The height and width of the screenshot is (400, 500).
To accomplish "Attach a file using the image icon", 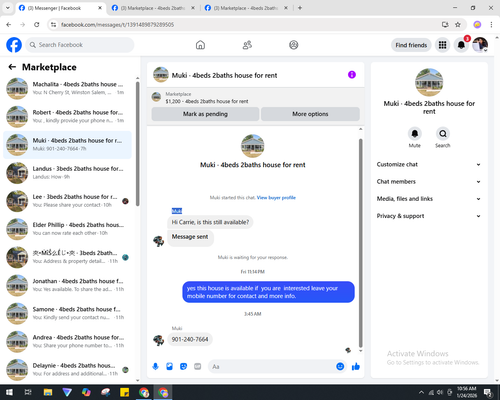I will coord(169,367).
